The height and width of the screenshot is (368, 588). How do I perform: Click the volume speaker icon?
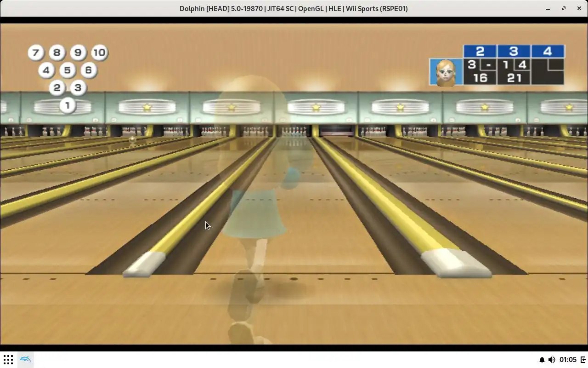[552, 360]
